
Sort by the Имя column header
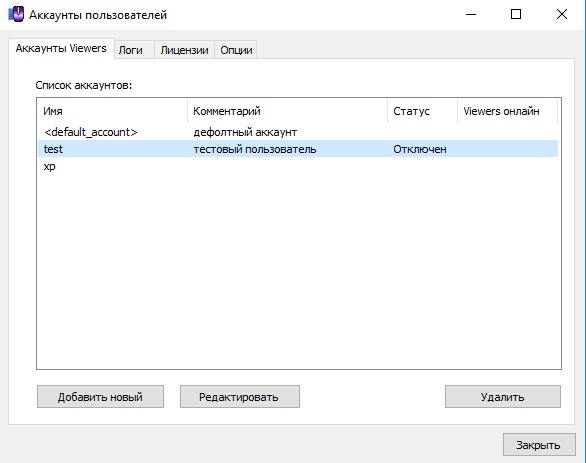112,111
